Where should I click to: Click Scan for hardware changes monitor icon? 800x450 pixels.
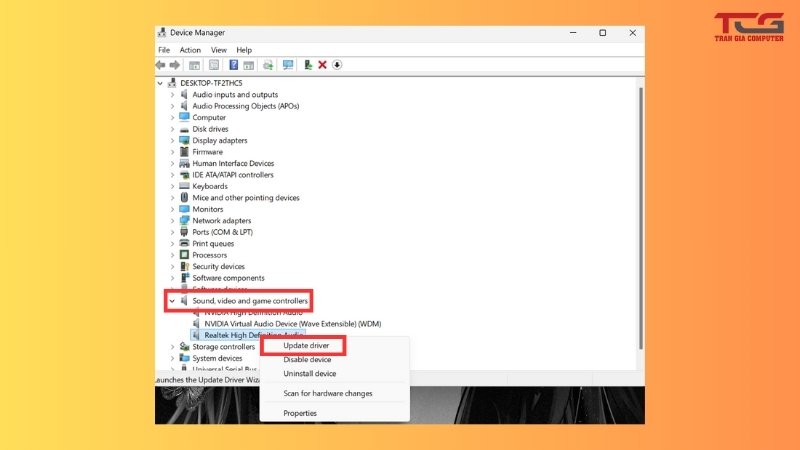[x=288, y=65]
